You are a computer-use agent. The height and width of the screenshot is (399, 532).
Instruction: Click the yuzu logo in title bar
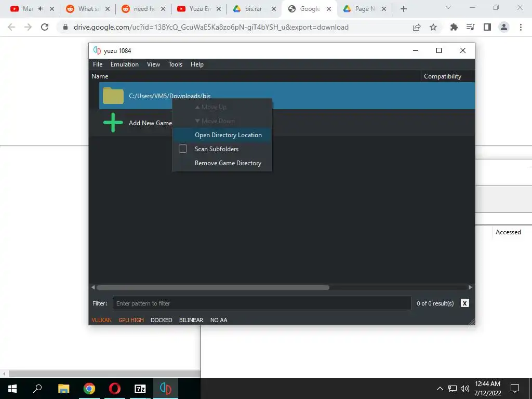(97, 50)
